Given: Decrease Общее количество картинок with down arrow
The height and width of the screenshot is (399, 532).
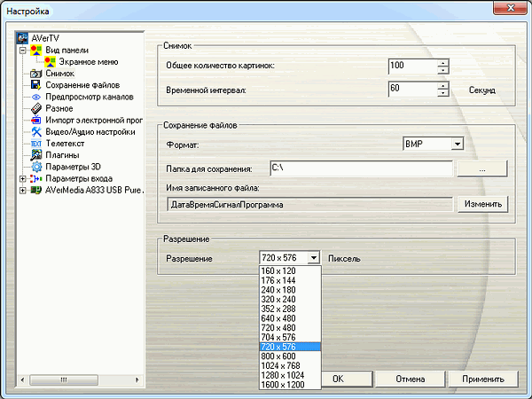Looking at the screenshot, I should [x=443, y=70].
